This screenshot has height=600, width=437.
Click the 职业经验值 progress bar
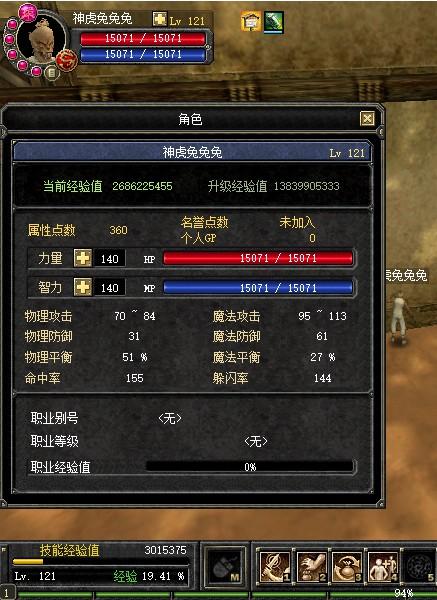250,467
